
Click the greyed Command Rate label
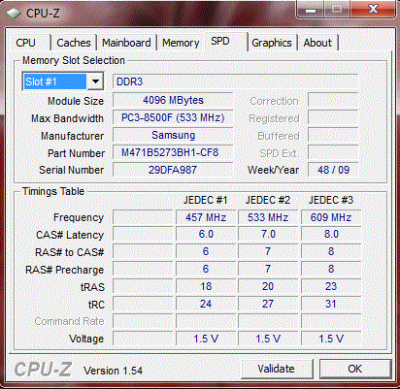click(69, 321)
